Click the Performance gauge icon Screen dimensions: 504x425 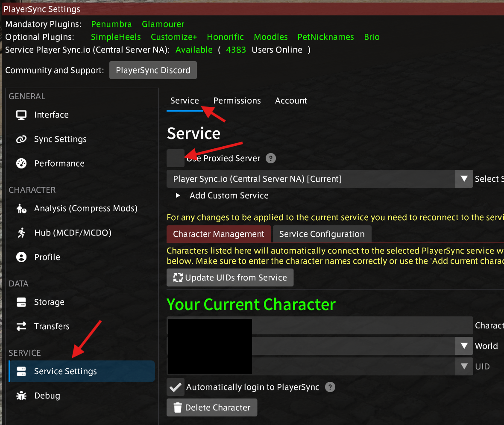[x=21, y=164]
